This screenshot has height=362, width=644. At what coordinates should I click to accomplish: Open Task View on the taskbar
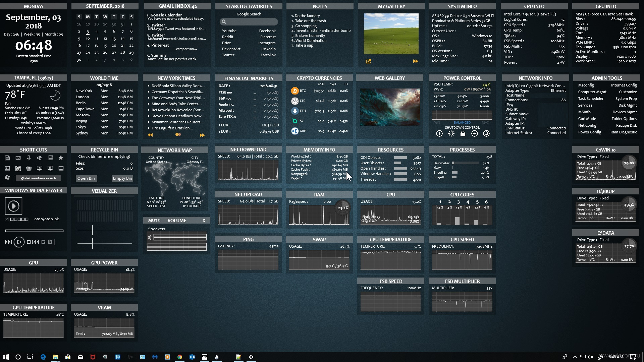tap(30, 357)
